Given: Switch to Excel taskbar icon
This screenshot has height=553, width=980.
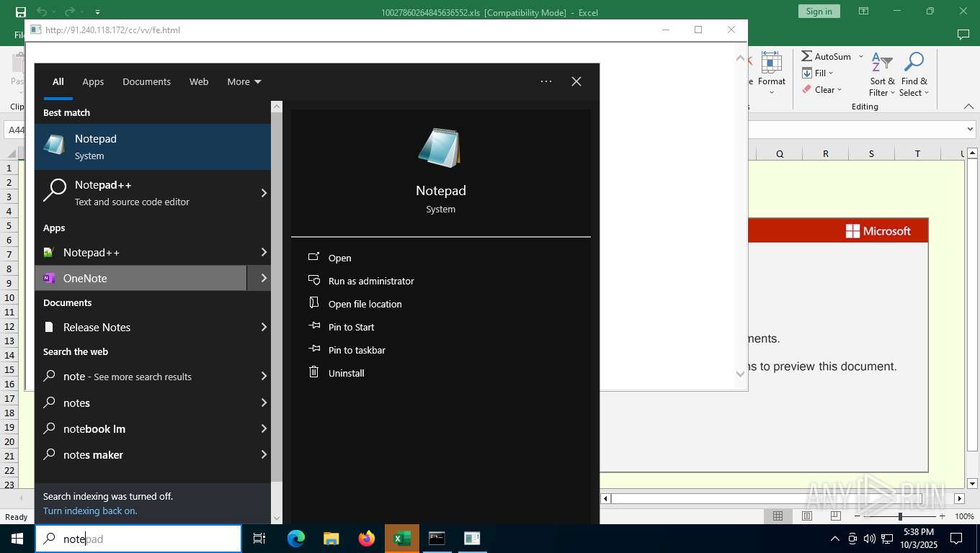Looking at the screenshot, I should coord(402,539).
